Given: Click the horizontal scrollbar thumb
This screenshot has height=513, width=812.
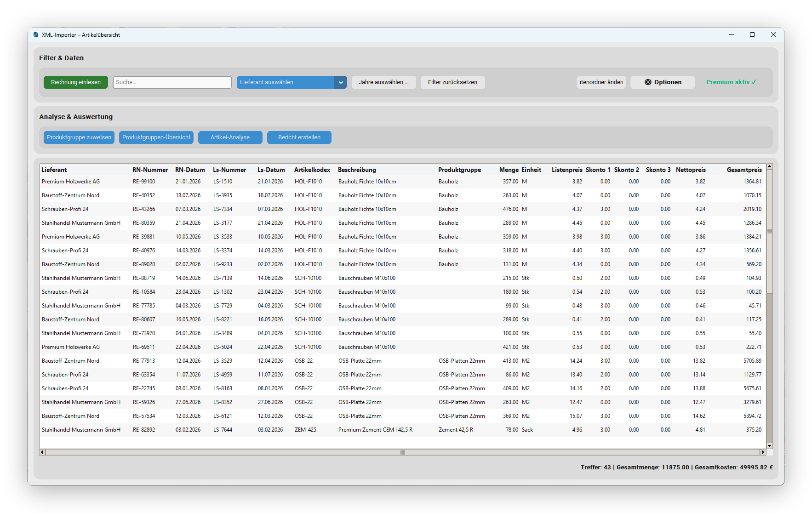Looking at the screenshot, I should click(x=402, y=452).
